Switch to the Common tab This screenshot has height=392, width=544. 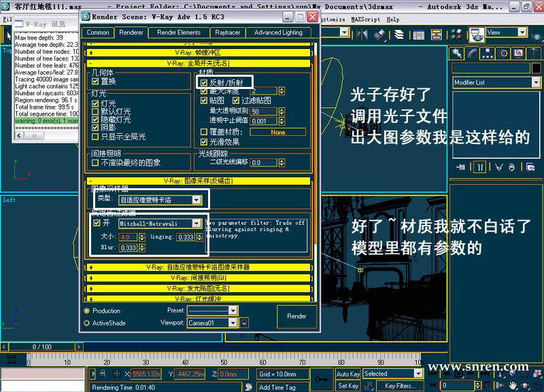[x=97, y=33]
